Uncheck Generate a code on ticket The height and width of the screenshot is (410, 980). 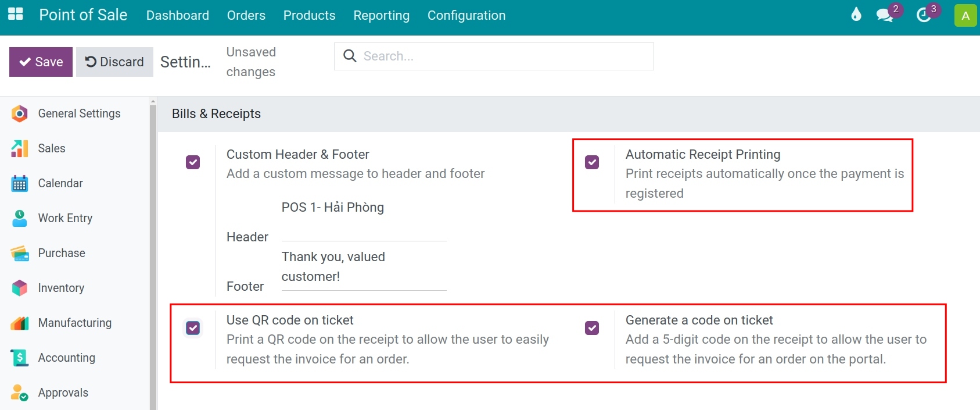(592, 328)
